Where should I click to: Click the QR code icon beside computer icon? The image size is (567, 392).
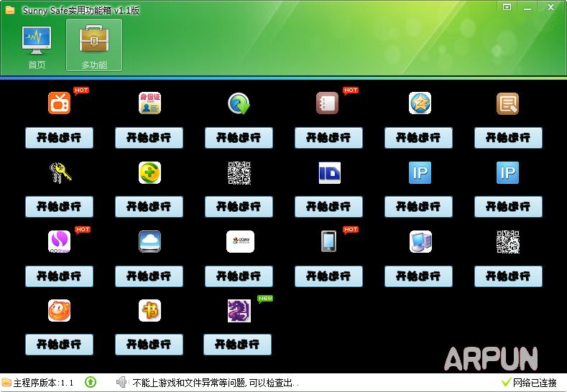pos(507,242)
